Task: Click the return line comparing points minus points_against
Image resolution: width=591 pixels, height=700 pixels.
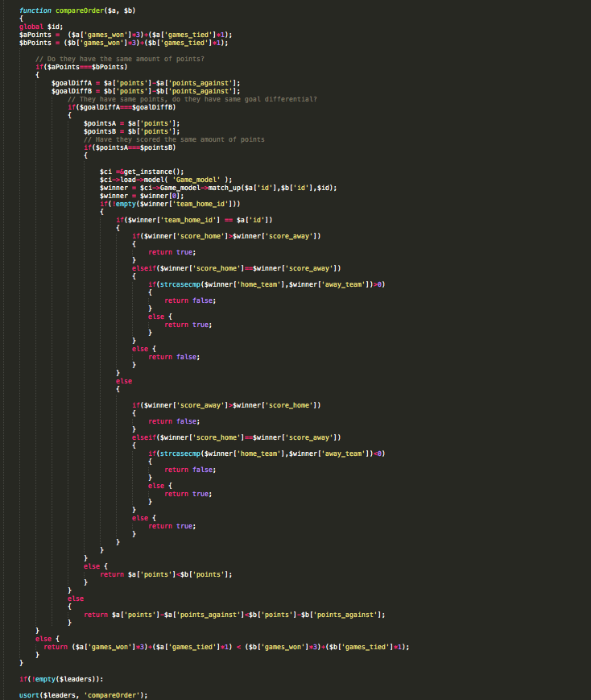Action: coord(234,615)
